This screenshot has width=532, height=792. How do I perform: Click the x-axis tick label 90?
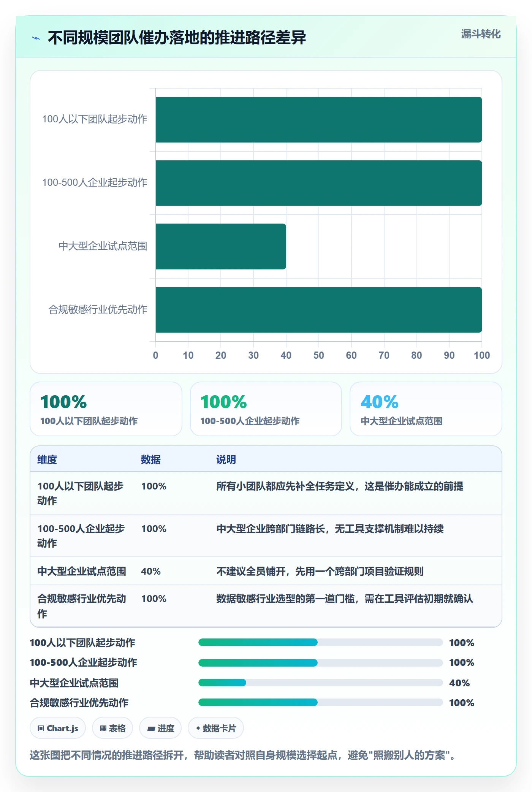(x=449, y=355)
